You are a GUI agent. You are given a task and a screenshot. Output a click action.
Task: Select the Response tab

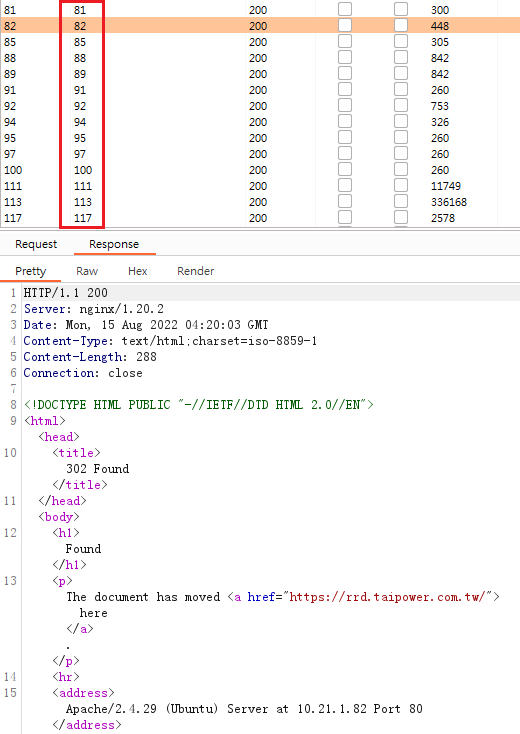coord(114,244)
